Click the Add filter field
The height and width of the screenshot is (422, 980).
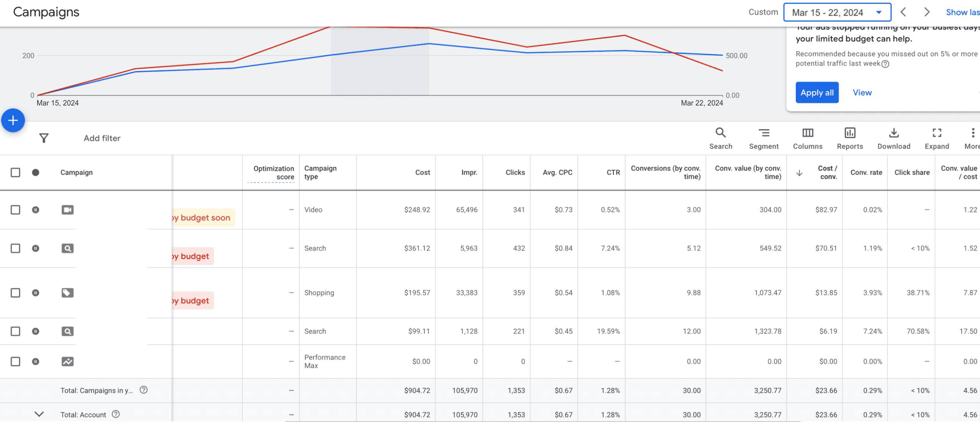point(102,138)
